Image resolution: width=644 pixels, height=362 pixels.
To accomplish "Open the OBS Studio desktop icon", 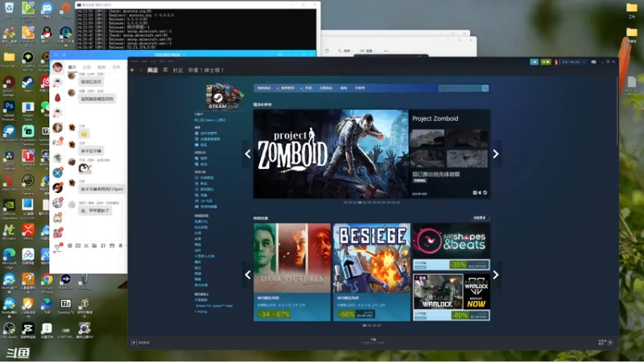I will pos(9,331).
